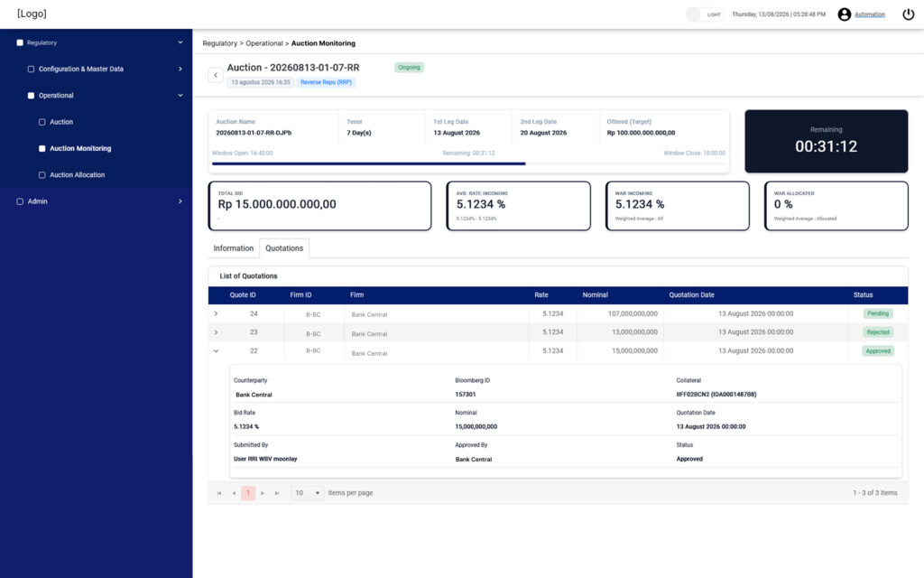
Task: Go to next page of quotations
Action: coord(263,493)
